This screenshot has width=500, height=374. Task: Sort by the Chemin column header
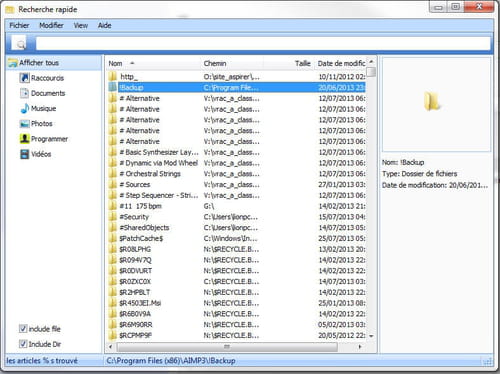click(x=232, y=63)
